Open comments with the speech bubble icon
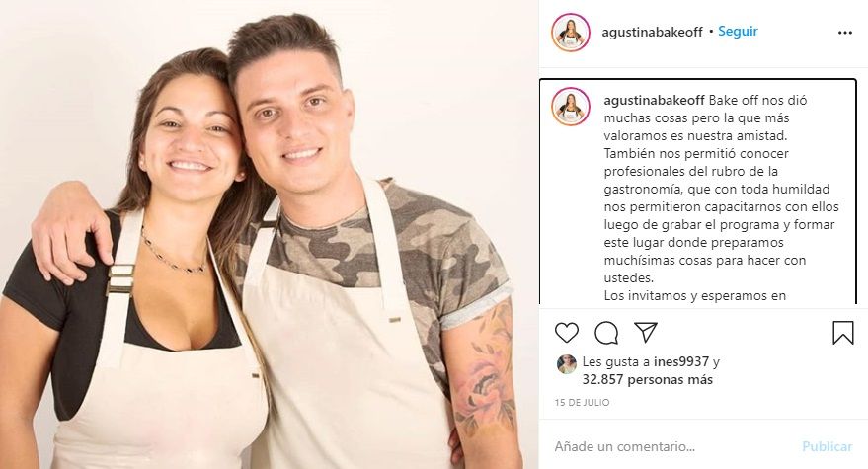 pyautogui.click(x=606, y=332)
